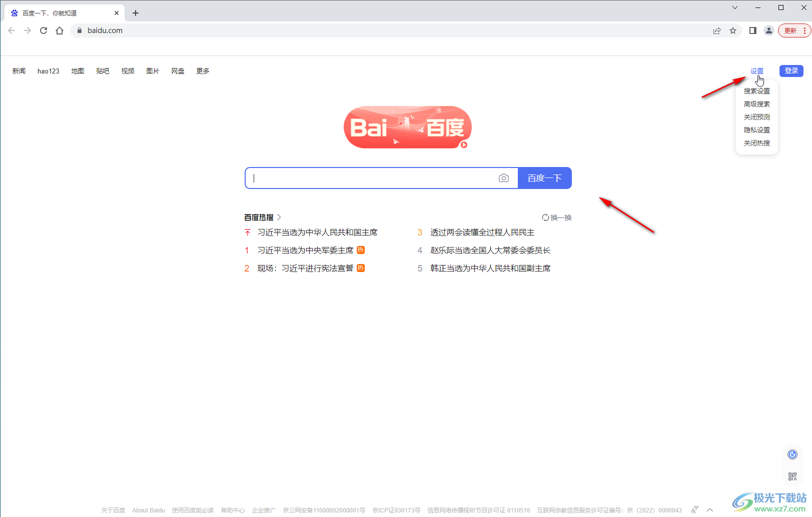The height and width of the screenshot is (517, 812).
Task: Open the QR code icon at right edge
Action: (792, 476)
